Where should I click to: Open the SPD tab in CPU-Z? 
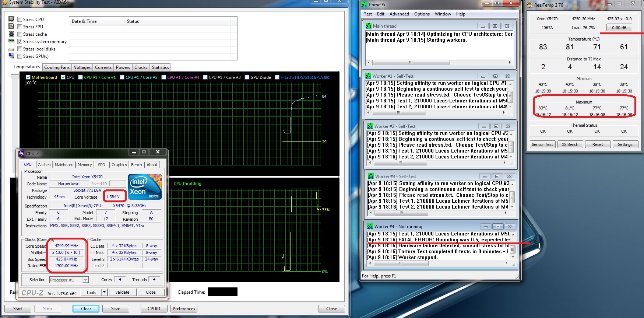click(102, 165)
